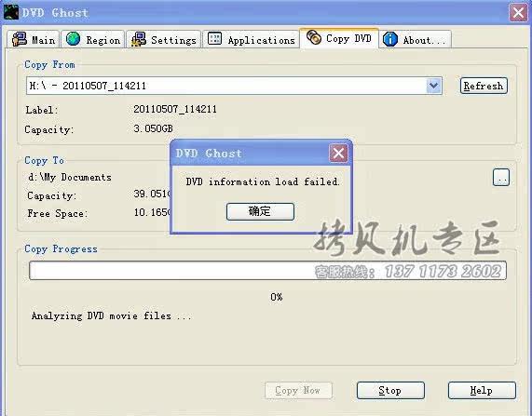532x416 pixels.
Task: Click the DVD Ghost title bar app icon
Action: click(11, 12)
